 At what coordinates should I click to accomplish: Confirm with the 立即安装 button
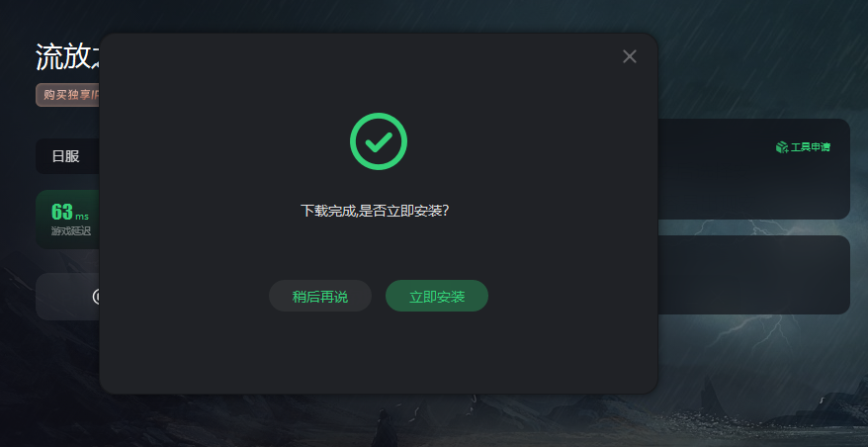[x=437, y=296]
